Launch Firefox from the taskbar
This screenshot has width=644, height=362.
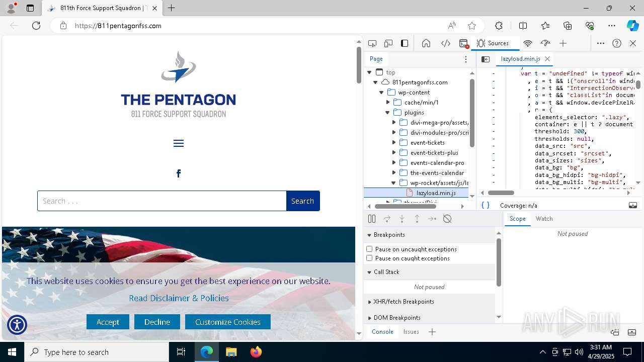256,352
